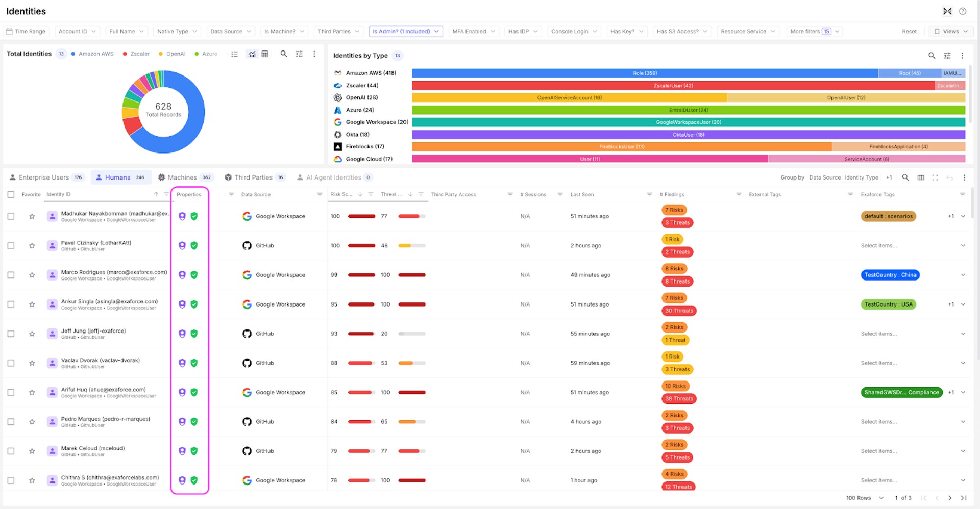Open the Is Admin? filter dropdown
The height and width of the screenshot is (509, 980).
406,31
